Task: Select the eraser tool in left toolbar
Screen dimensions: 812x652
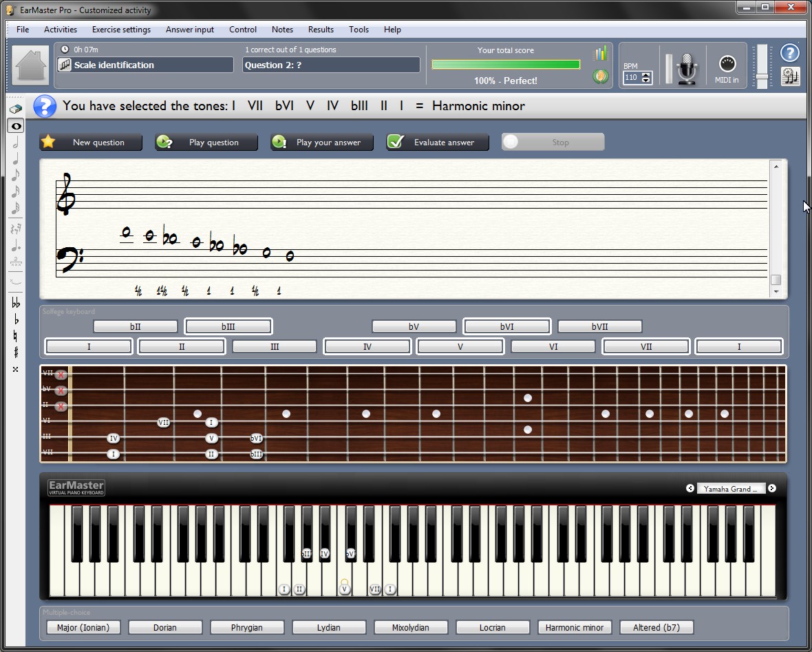Action: click(16, 109)
